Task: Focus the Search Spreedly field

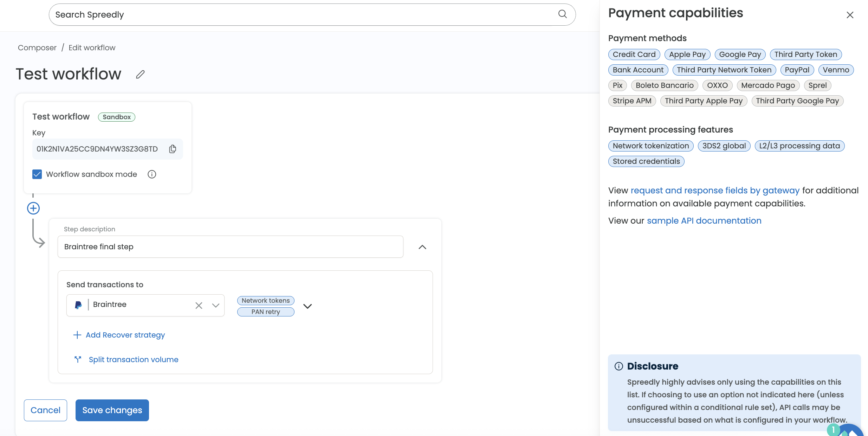Action: [312, 14]
